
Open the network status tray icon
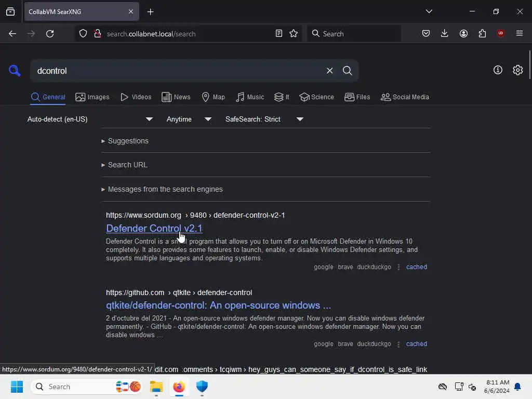(x=459, y=387)
